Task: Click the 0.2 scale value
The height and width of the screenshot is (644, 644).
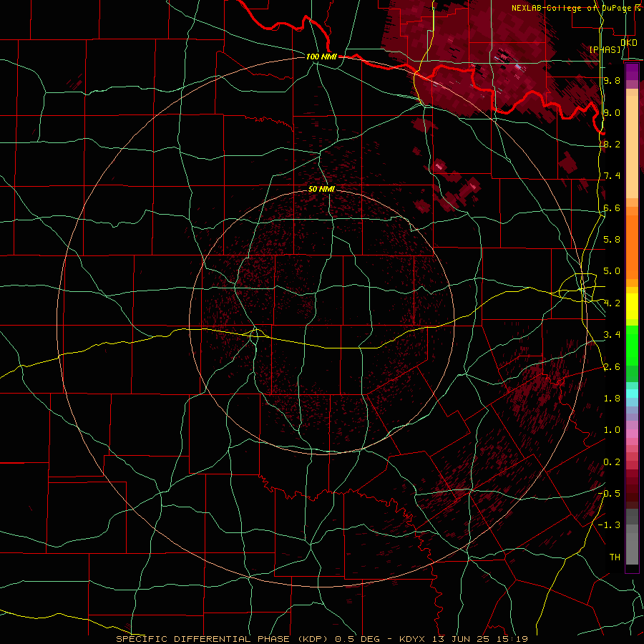Action: [x=612, y=462]
